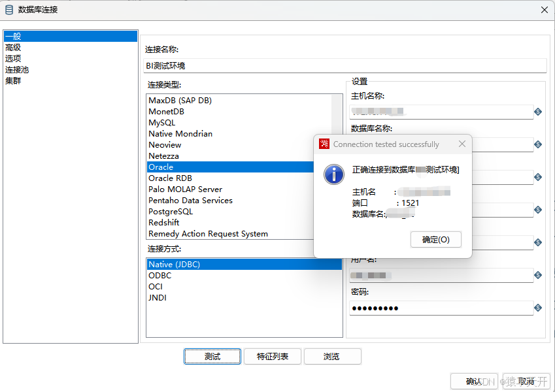The image size is (555, 392).
Task: Select PostgreSQL connection type
Action: (230, 212)
